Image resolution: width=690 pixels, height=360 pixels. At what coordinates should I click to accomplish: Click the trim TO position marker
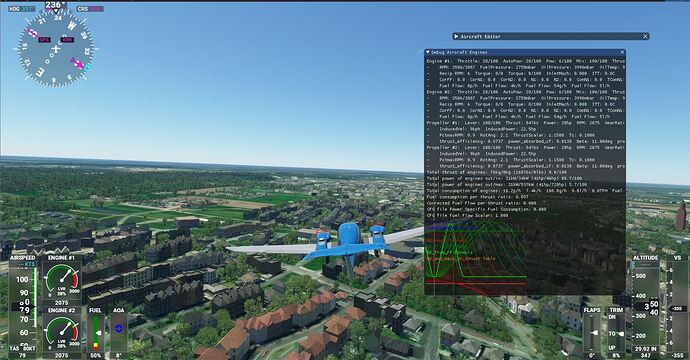pyautogui.click(x=620, y=334)
